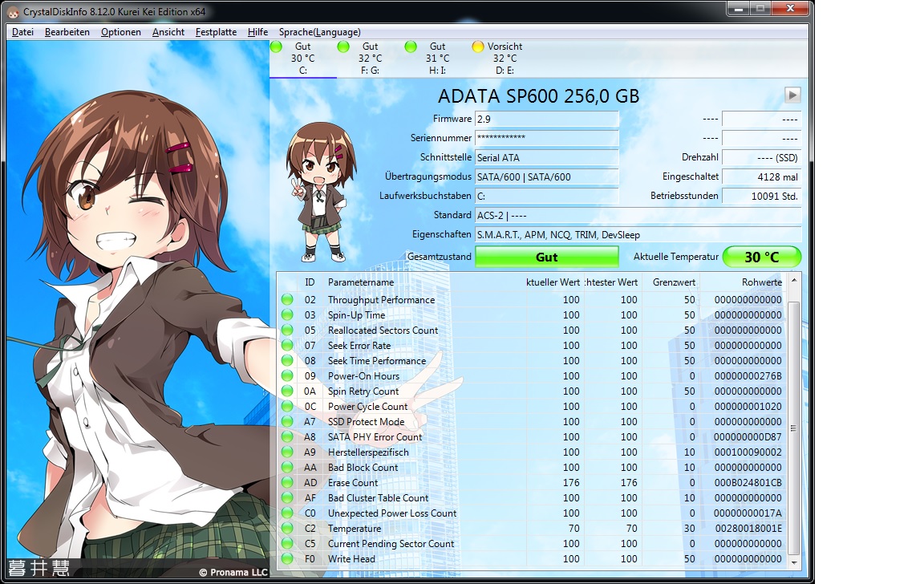924x584 pixels.
Task: Click status dot for Temperature row
Action: (x=287, y=529)
